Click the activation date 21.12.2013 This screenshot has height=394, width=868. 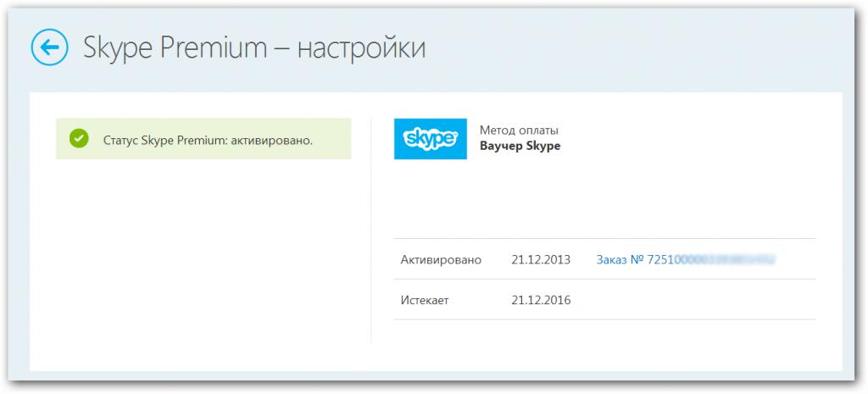tap(541, 259)
